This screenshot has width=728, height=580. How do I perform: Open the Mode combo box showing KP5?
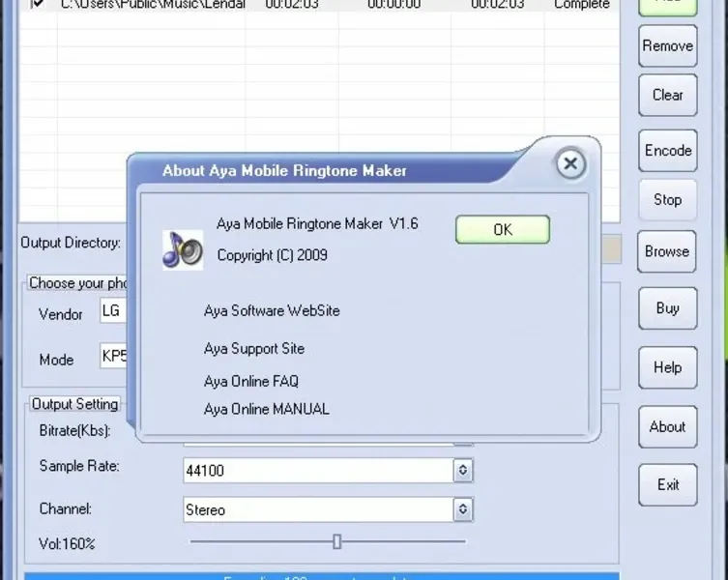113,356
